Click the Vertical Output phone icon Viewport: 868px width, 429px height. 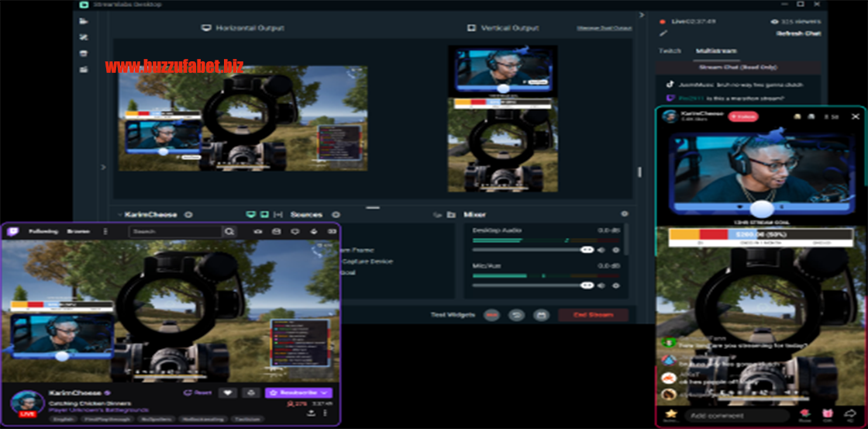(x=472, y=28)
